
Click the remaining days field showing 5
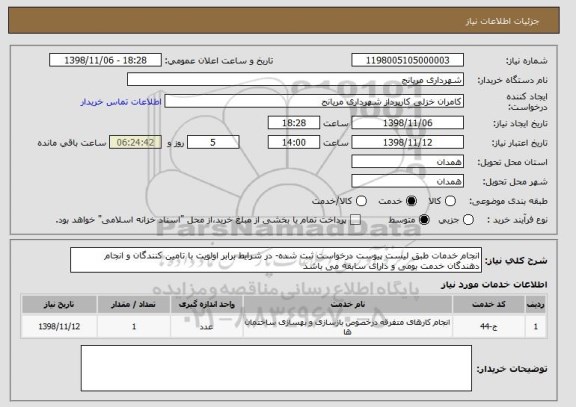pyautogui.click(x=213, y=142)
